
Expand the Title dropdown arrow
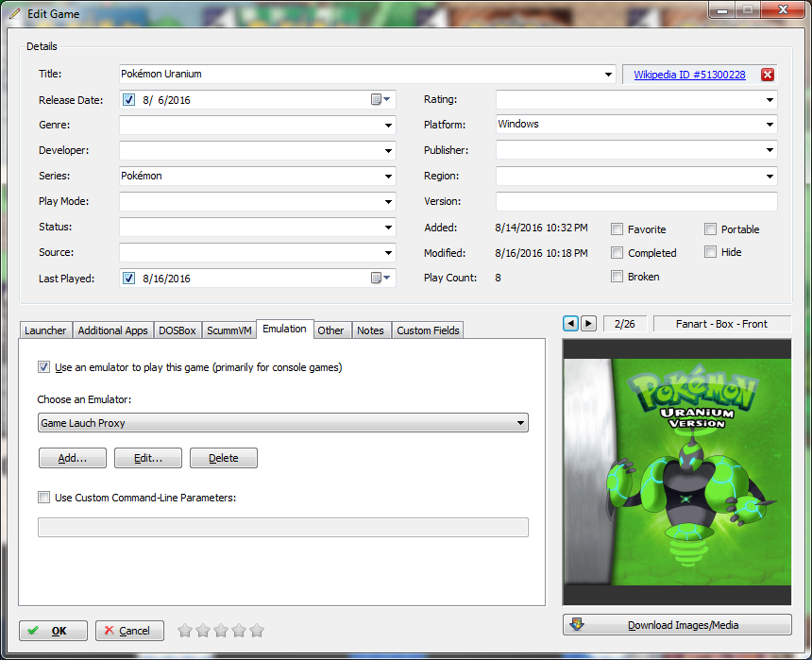point(608,74)
